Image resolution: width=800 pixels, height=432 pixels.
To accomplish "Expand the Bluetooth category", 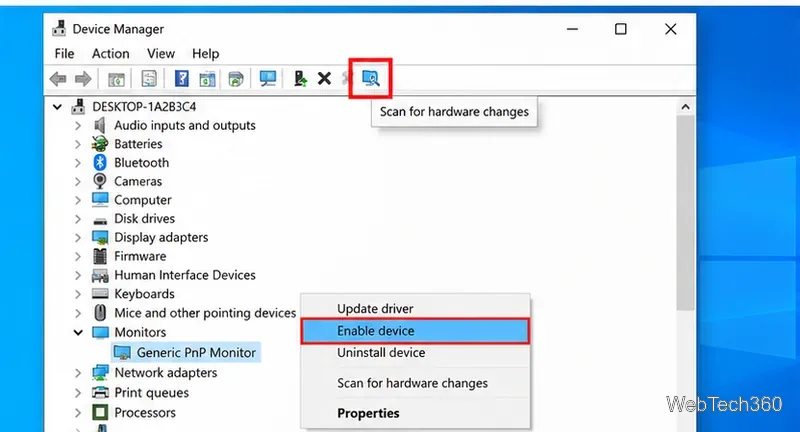I will point(78,163).
